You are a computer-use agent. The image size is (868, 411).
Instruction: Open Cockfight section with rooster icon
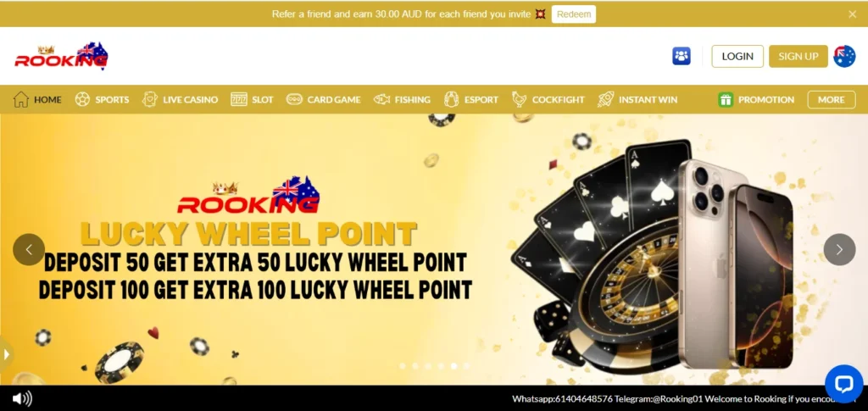(548, 99)
